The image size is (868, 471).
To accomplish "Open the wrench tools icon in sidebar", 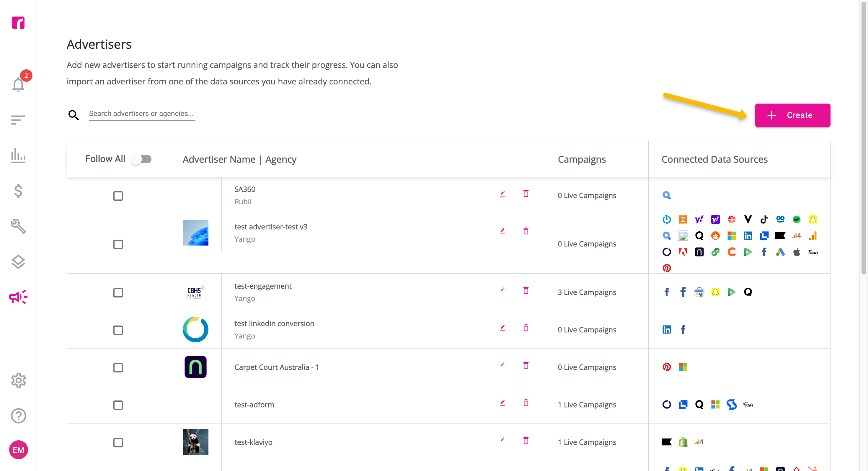I will (x=18, y=226).
